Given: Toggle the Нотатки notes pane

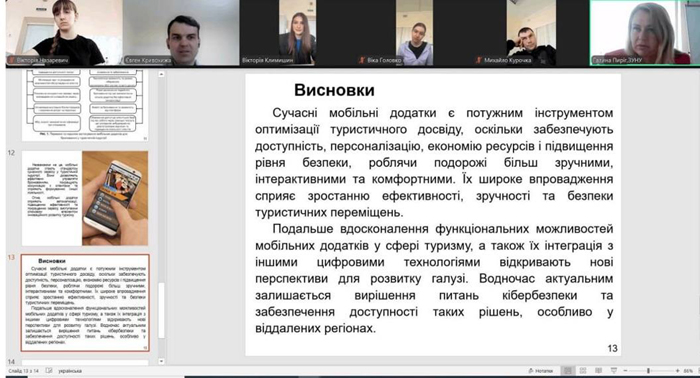Looking at the screenshot, I should tap(540, 371).
